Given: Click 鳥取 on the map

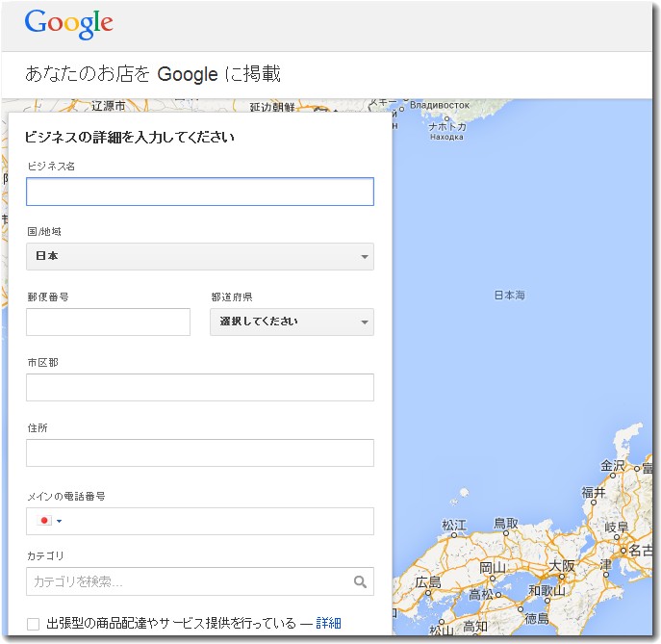Looking at the screenshot, I should click(x=505, y=524).
